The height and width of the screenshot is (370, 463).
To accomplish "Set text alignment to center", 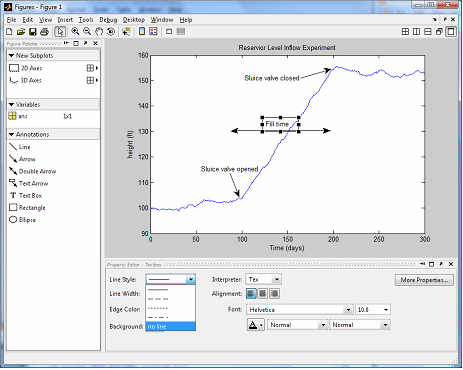I will coord(263,294).
